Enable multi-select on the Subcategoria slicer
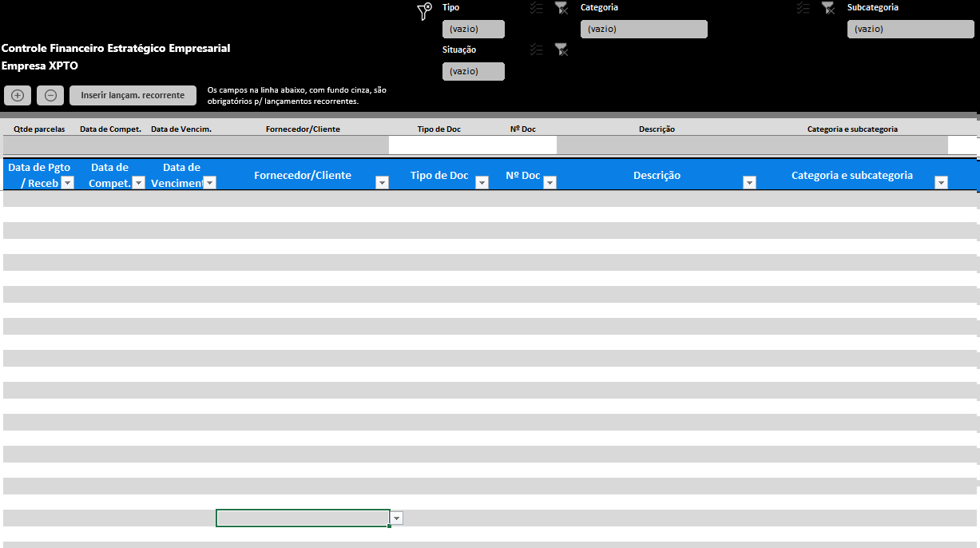This screenshot has height=548, width=980. 803,8
